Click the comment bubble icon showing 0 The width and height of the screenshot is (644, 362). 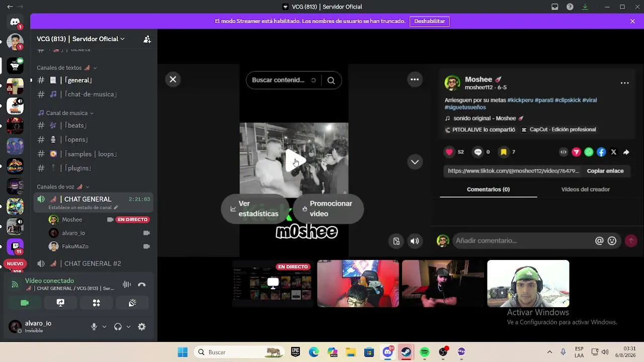(477, 152)
